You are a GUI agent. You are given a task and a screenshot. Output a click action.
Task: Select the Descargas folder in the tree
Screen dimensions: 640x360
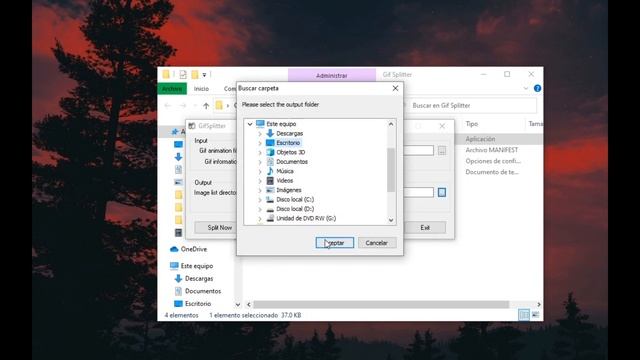pos(289,133)
